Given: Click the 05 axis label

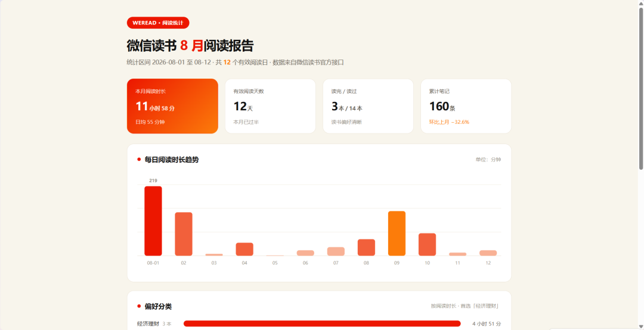Looking at the screenshot, I should click(275, 263).
